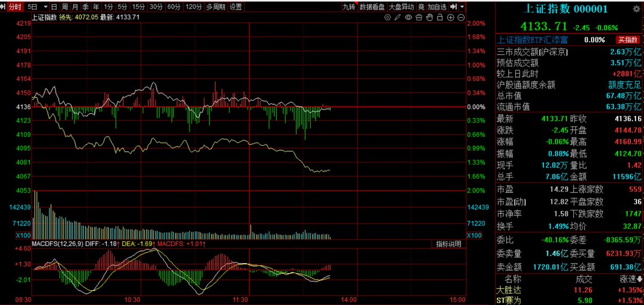Viewport: 644px width, 305px height.
Task: Select the 120分 minute period
Action: coord(193,7)
